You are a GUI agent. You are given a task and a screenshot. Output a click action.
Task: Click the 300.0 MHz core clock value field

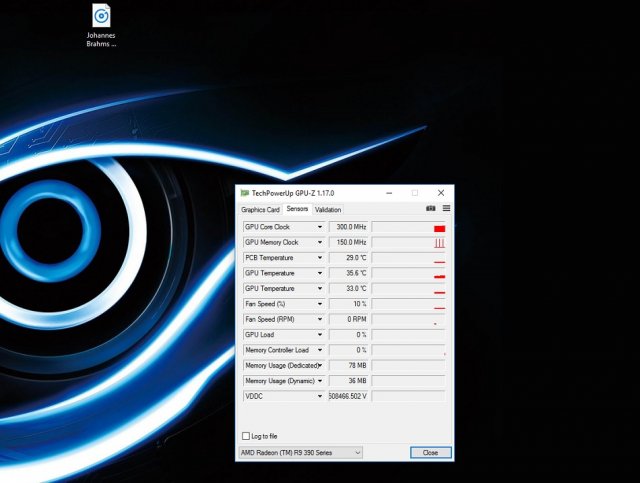348,227
